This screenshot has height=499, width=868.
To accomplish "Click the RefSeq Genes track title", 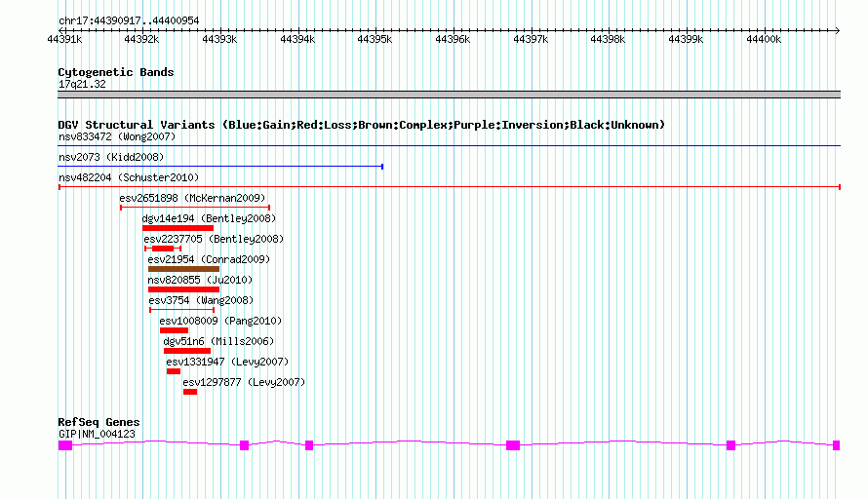I will (x=99, y=422).
